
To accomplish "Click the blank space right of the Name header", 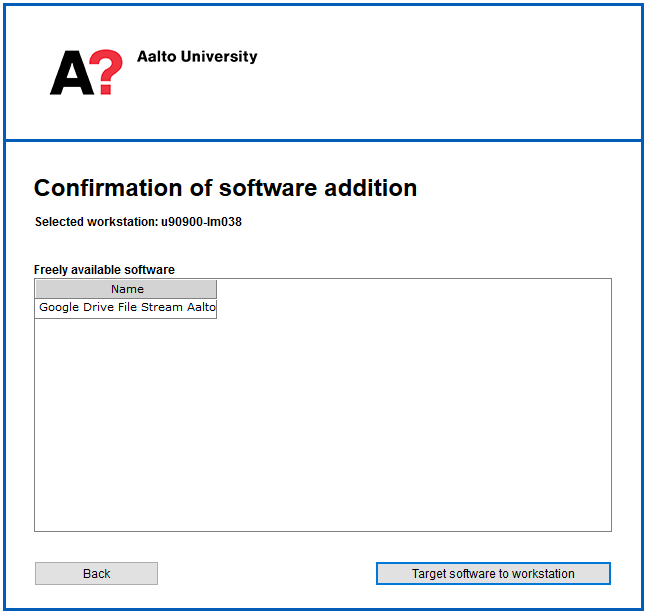I will 410,289.
